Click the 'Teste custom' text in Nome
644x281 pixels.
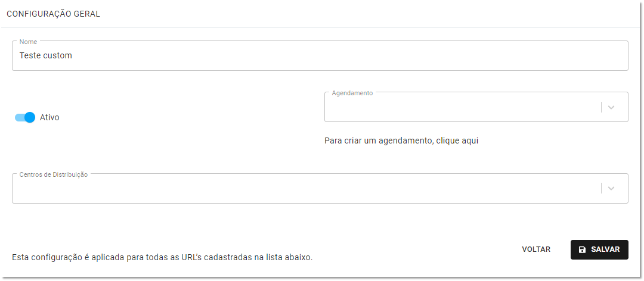click(x=45, y=55)
